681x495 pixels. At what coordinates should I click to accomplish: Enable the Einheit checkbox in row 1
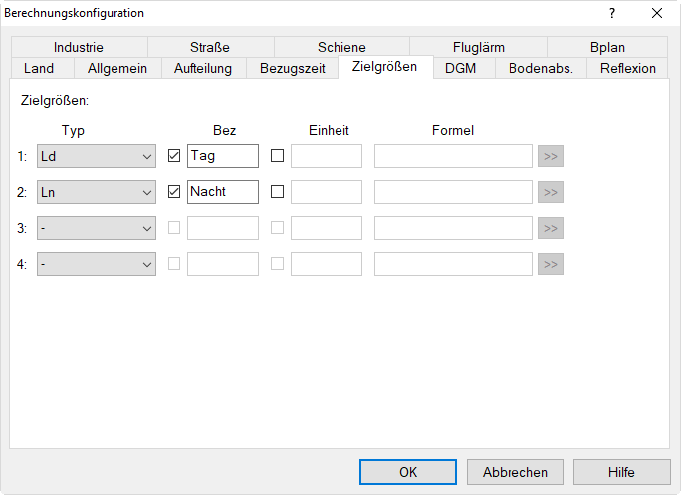click(278, 155)
